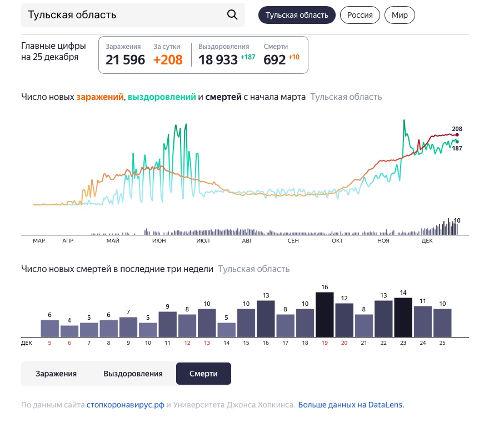Open the Заражения tab
Viewport: 504px width, 423px height.
click(56, 374)
